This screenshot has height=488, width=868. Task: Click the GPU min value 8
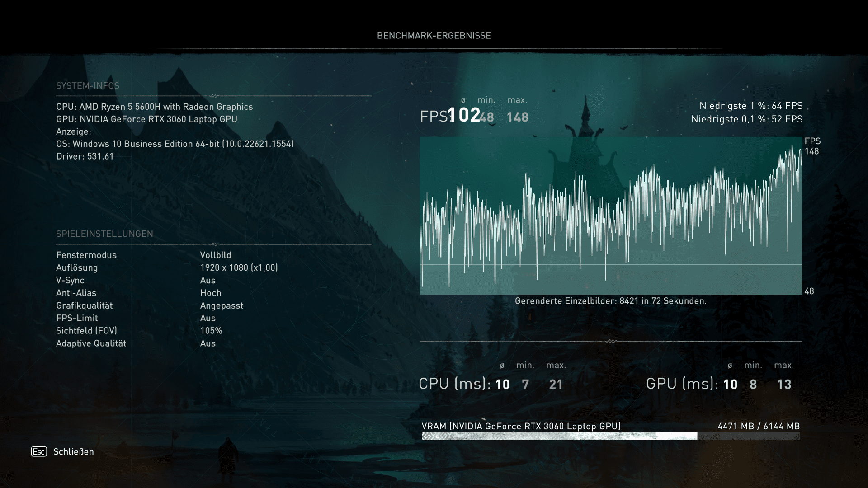click(753, 385)
